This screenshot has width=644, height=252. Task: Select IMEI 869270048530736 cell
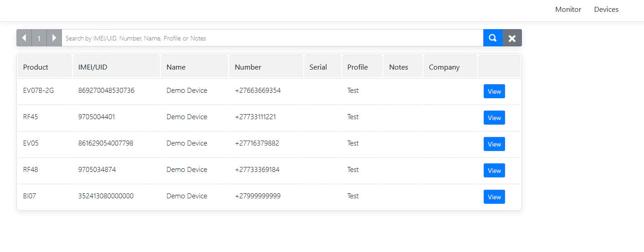click(106, 91)
